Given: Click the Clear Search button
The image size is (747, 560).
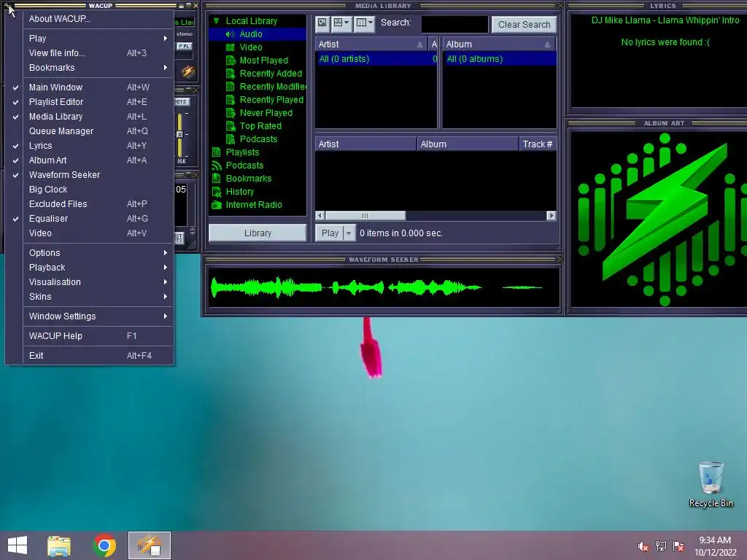Looking at the screenshot, I should tap(524, 24).
